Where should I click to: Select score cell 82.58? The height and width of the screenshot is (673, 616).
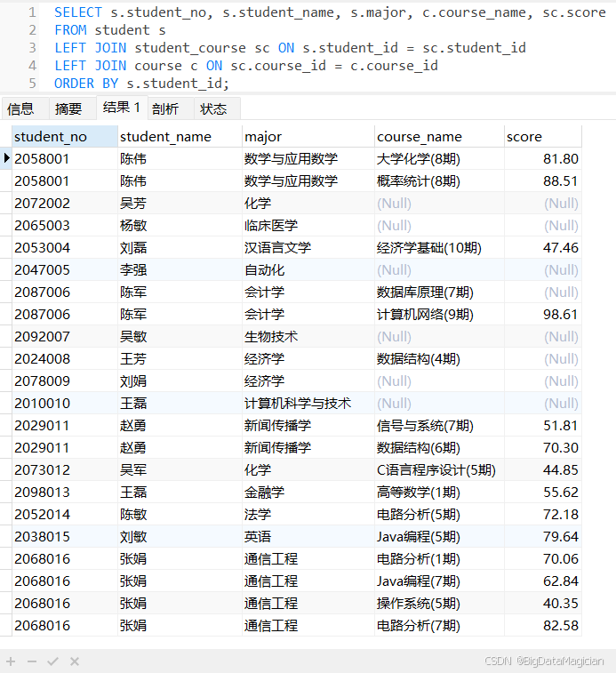(x=542, y=626)
